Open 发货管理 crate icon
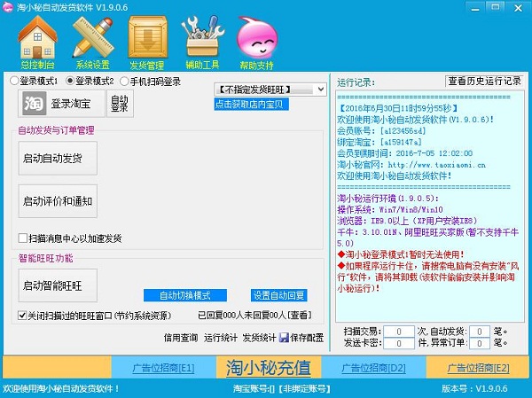The height and width of the screenshot is (398, 532). coord(147,37)
